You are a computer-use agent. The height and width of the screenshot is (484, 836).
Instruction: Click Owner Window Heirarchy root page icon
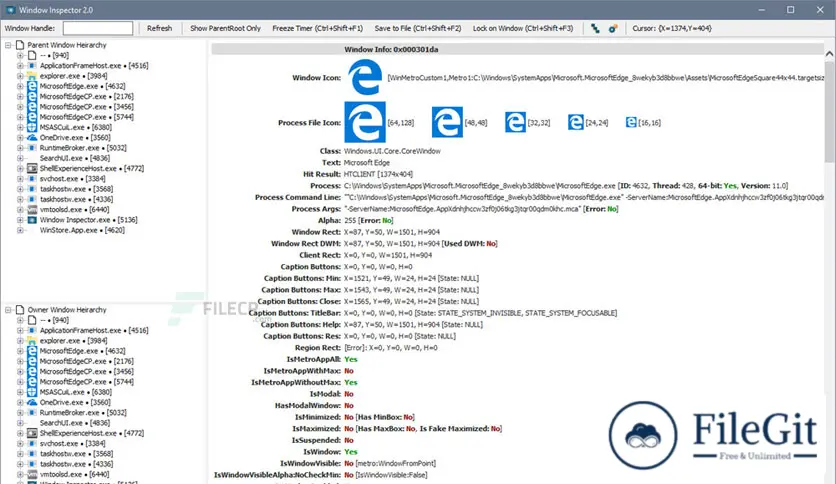(x=20, y=310)
